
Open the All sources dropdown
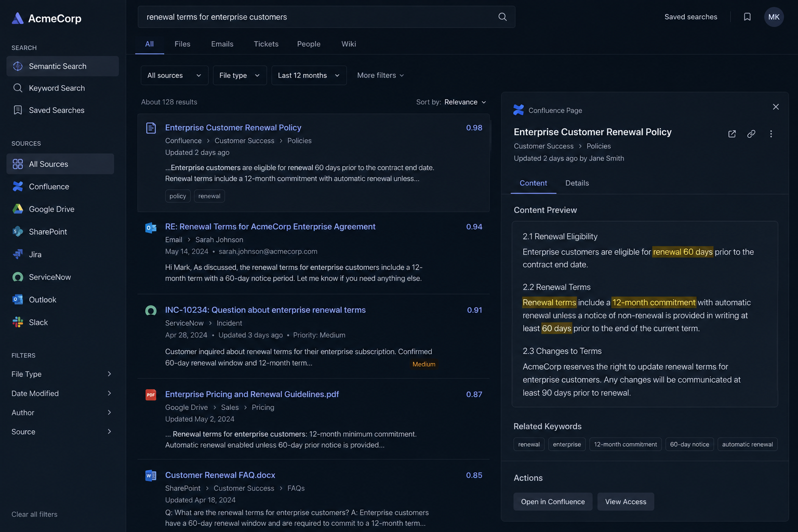point(175,75)
